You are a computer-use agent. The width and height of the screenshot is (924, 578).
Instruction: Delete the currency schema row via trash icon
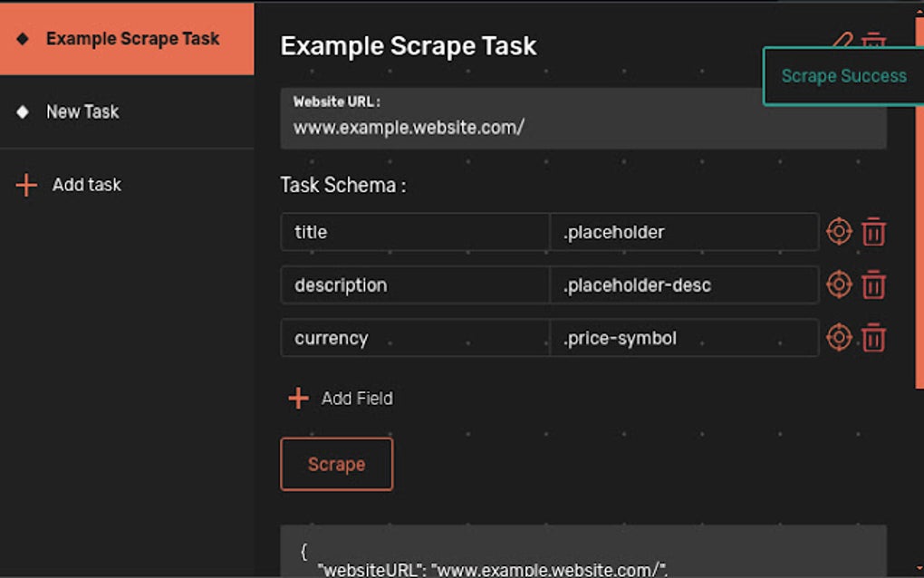873,338
